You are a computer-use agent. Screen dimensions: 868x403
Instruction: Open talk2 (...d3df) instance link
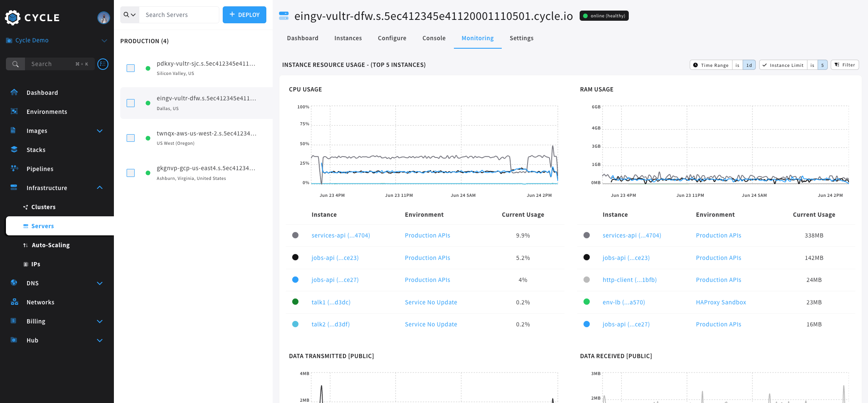(331, 324)
